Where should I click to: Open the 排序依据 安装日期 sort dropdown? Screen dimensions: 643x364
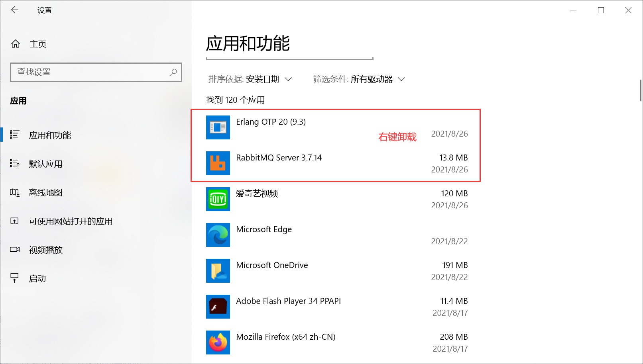[250, 79]
